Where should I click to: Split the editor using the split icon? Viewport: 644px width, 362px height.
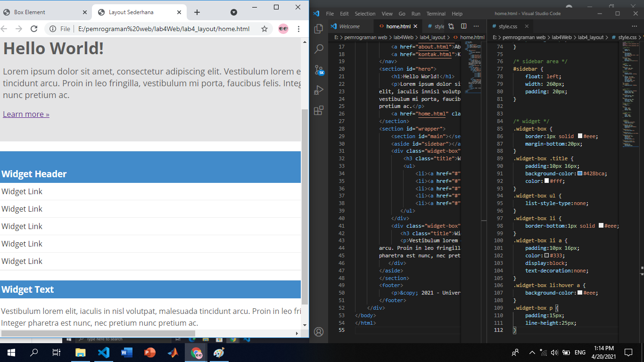pyautogui.click(x=463, y=26)
